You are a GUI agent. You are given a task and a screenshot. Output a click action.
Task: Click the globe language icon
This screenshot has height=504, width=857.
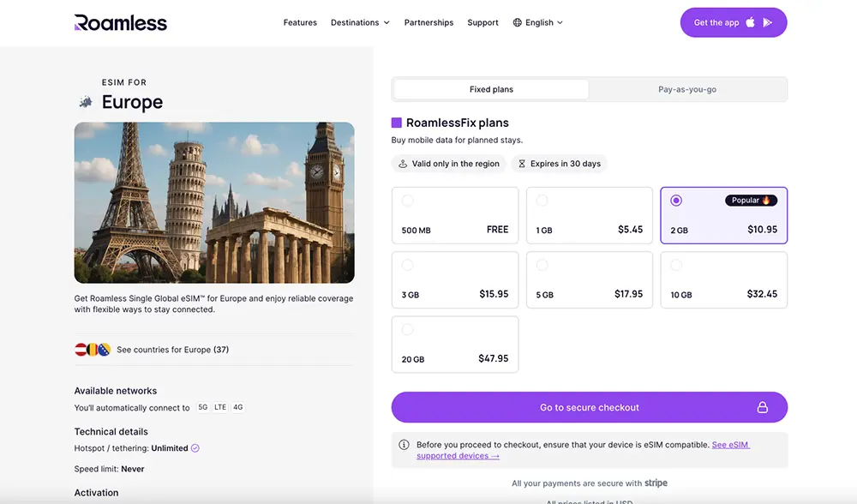pyautogui.click(x=518, y=23)
